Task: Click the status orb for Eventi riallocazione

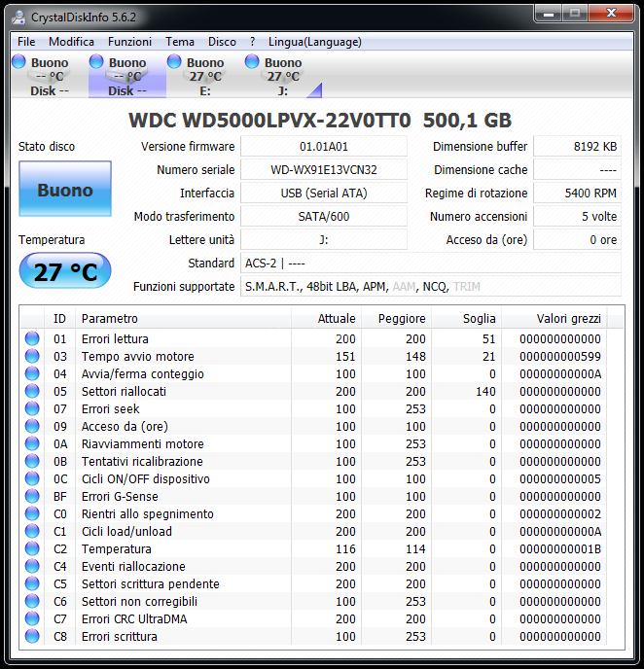Action: click(x=32, y=566)
